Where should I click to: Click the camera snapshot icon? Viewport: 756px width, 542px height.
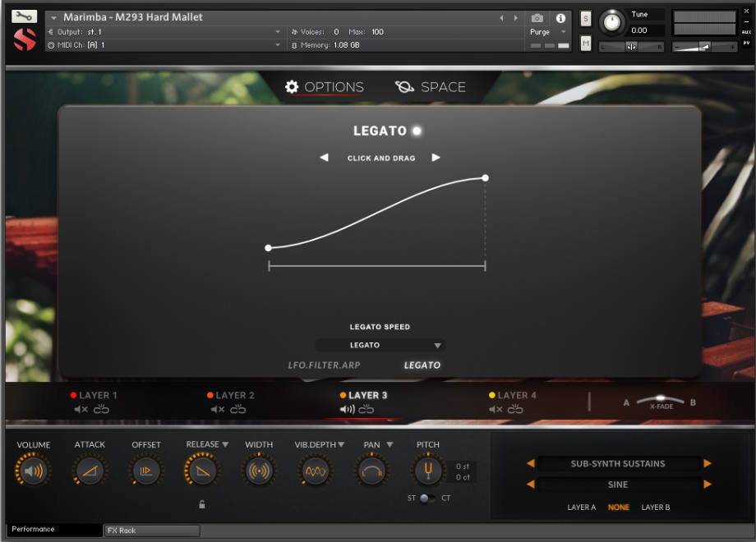537,18
